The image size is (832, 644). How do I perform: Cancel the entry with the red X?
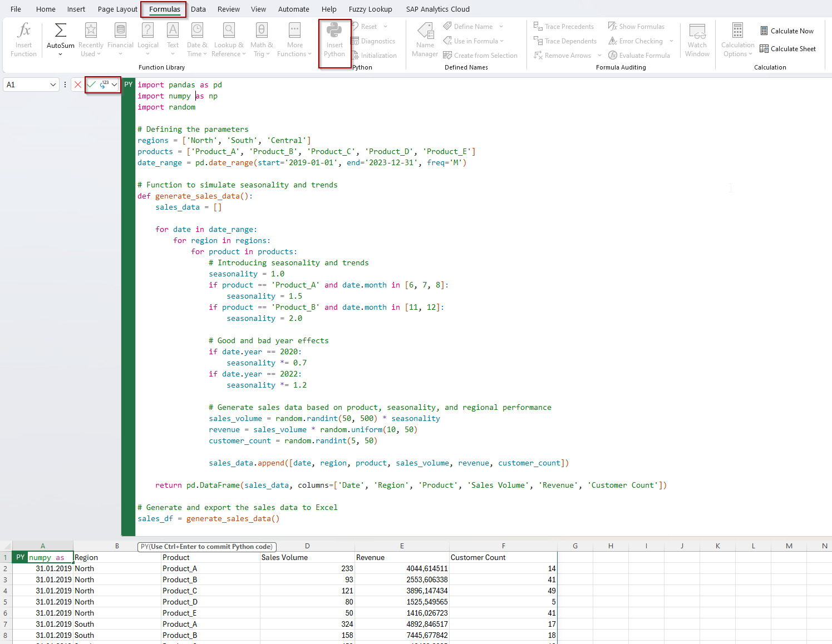[x=78, y=85]
